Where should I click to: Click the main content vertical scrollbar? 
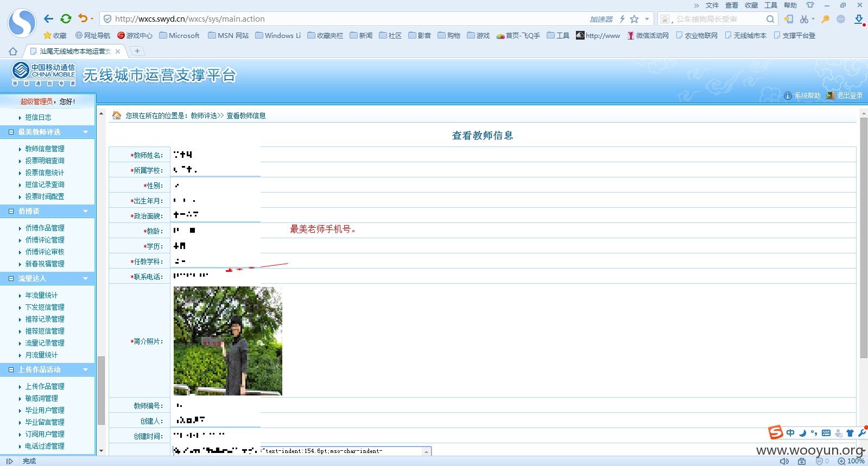click(x=864, y=238)
